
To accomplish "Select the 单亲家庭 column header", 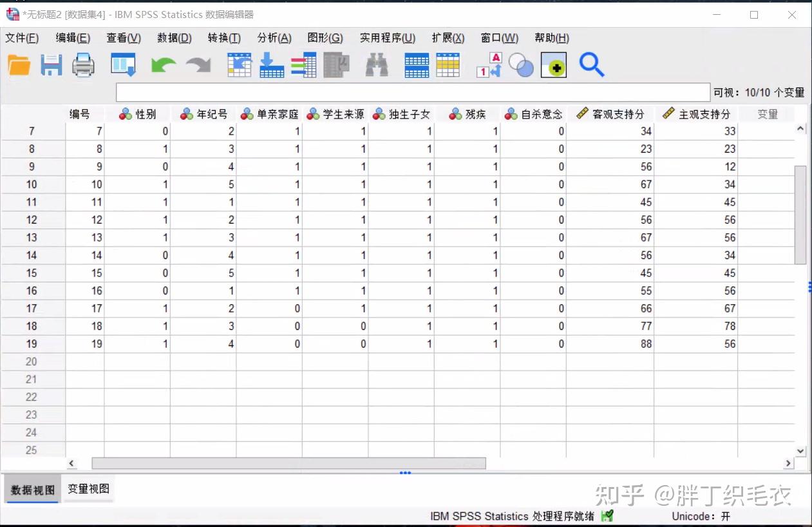I will [269, 114].
